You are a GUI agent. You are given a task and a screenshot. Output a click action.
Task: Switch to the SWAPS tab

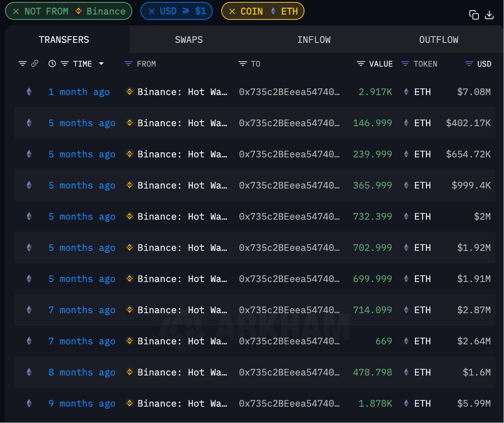[x=189, y=40]
